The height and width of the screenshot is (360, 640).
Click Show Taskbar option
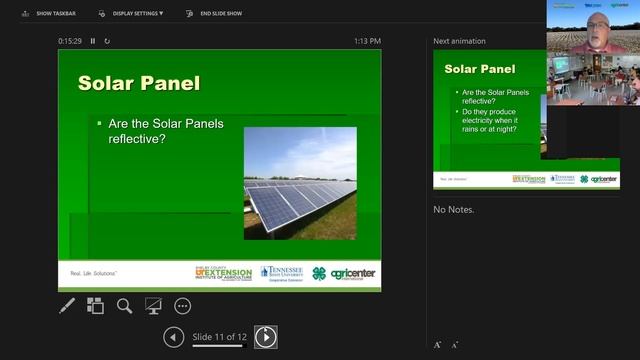(x=56, y=13)
